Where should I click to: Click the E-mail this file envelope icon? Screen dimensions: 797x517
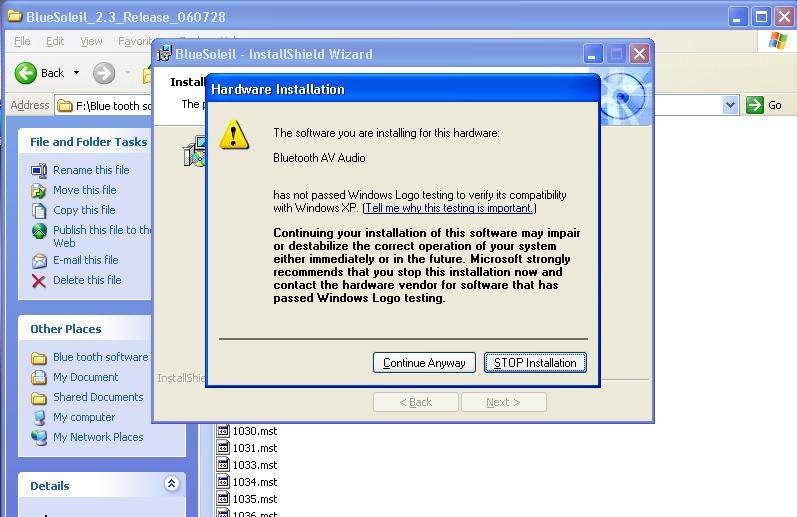(x=39, y=261)
